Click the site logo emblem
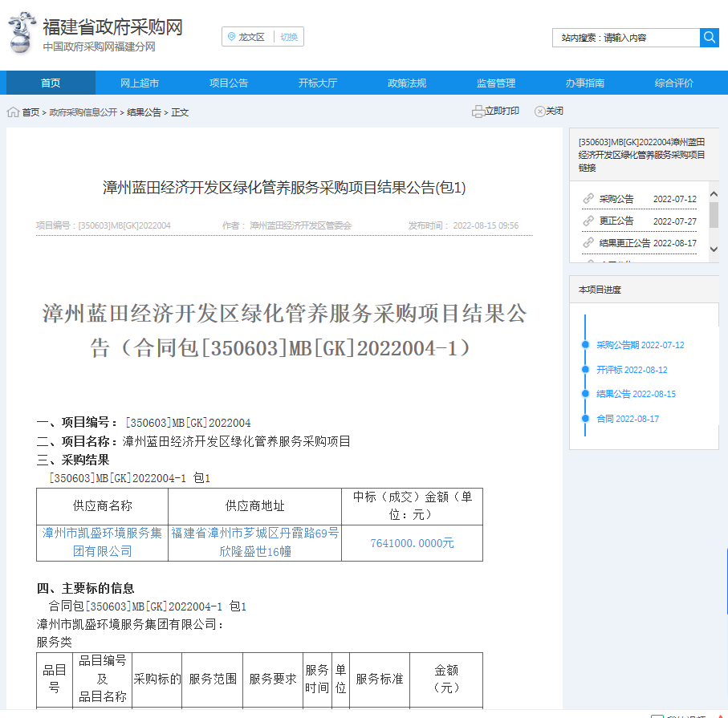The width and height of the screenshot is (728, 718). click(x=21, y=32)
